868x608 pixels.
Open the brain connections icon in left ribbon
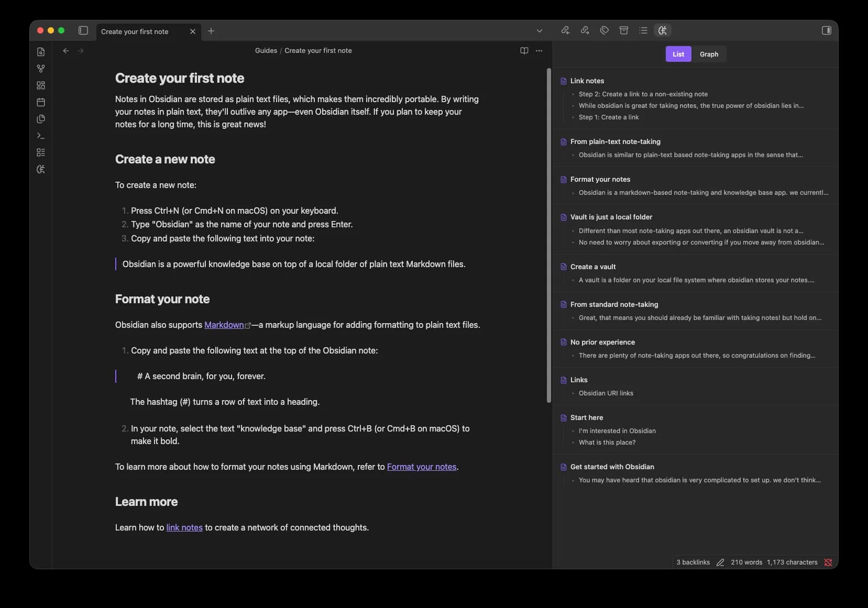point(41,169)
